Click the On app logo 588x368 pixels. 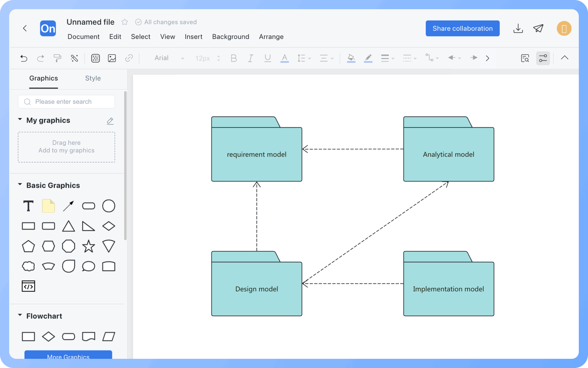point(48,29)
